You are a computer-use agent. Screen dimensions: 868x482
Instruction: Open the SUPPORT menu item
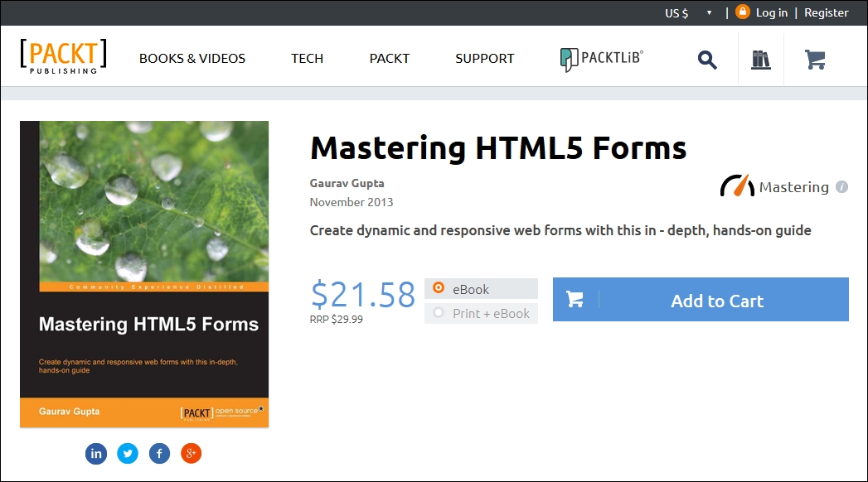coord(484,59)
